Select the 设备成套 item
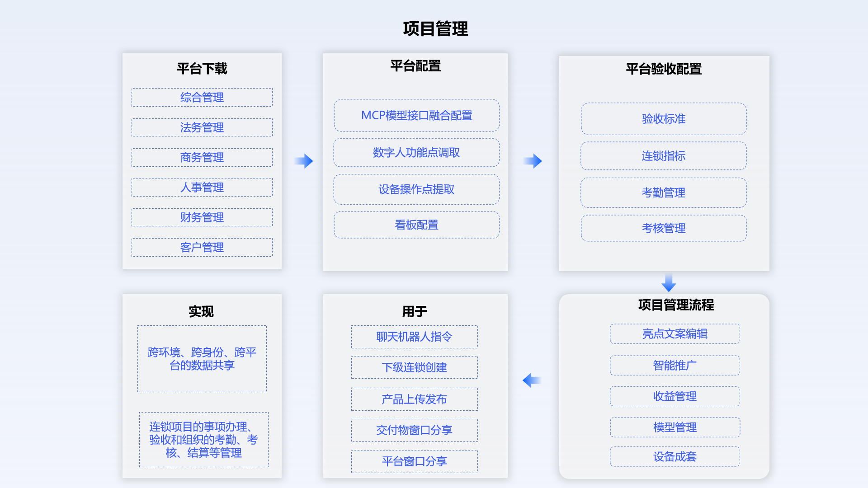868x488 pixels. 675,457
